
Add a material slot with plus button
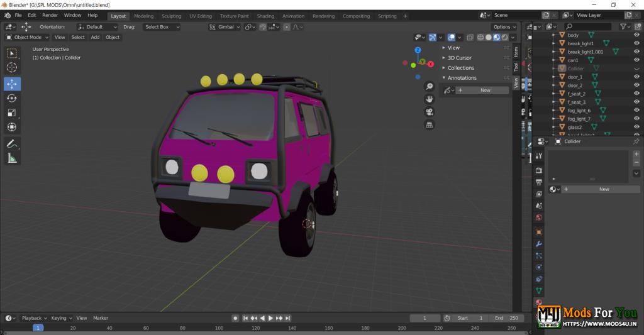pyautogui.click(x=636, y=154)
